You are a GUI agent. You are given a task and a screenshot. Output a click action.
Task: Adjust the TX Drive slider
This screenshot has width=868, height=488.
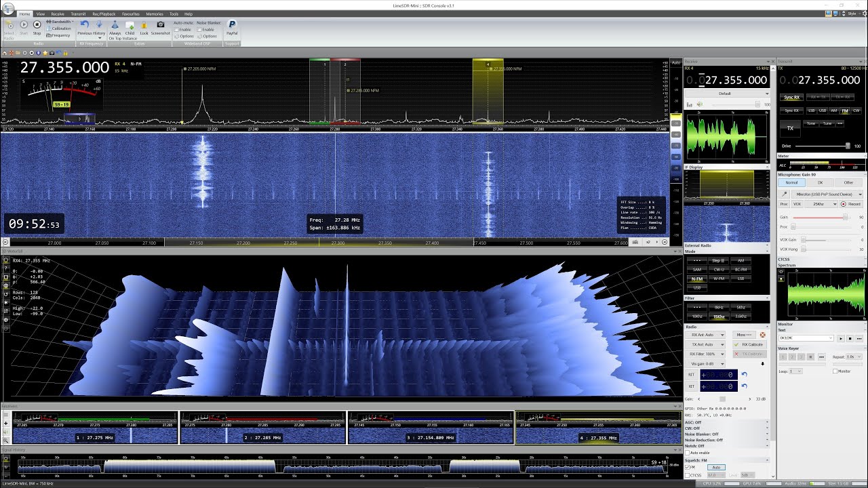click(x=848, y=146)
